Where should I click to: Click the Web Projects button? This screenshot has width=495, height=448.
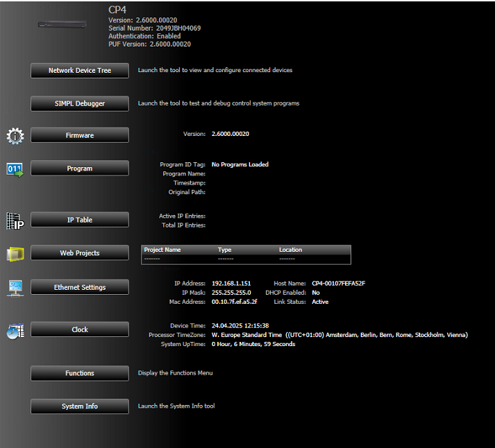pos(80,253)
